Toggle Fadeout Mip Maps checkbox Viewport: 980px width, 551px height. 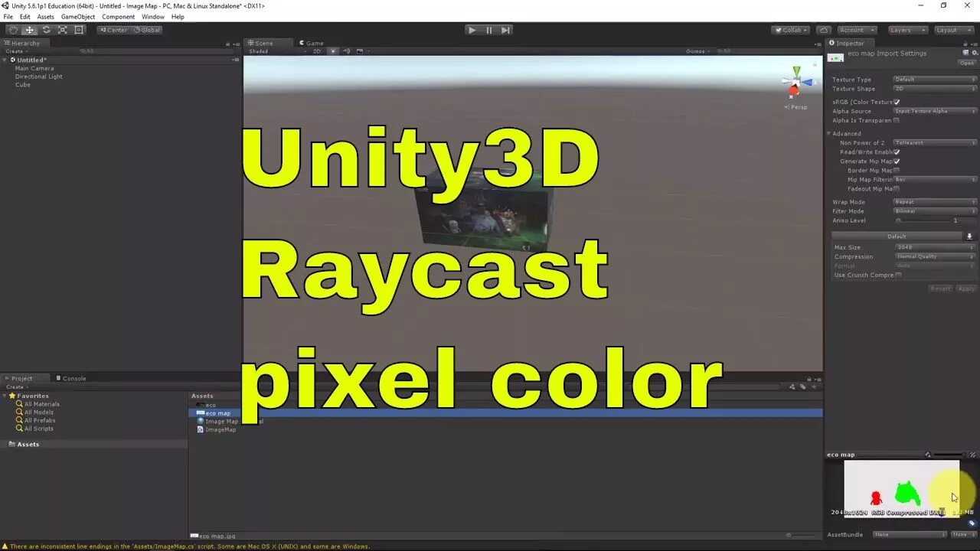897,188
